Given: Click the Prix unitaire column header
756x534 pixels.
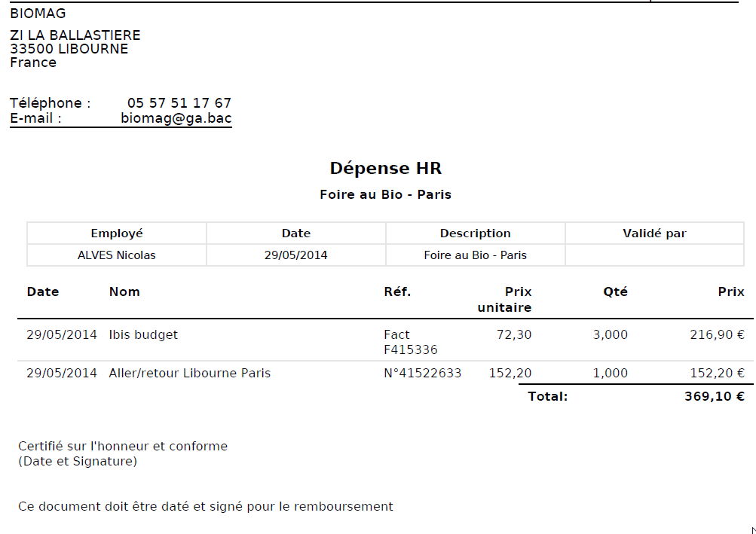Looking at the screenshot, I should (505, 300).
